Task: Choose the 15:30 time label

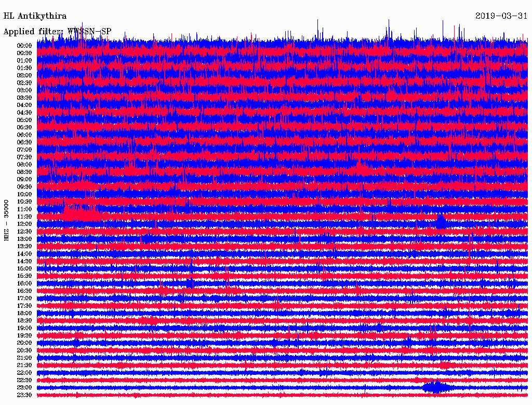Action: pos(24,276)
